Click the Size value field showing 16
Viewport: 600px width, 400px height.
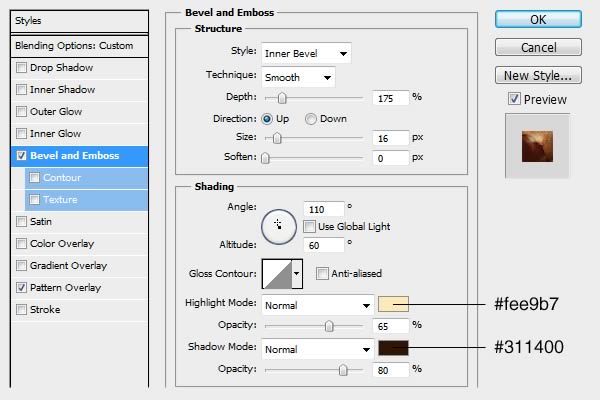[x=391, y=138]
